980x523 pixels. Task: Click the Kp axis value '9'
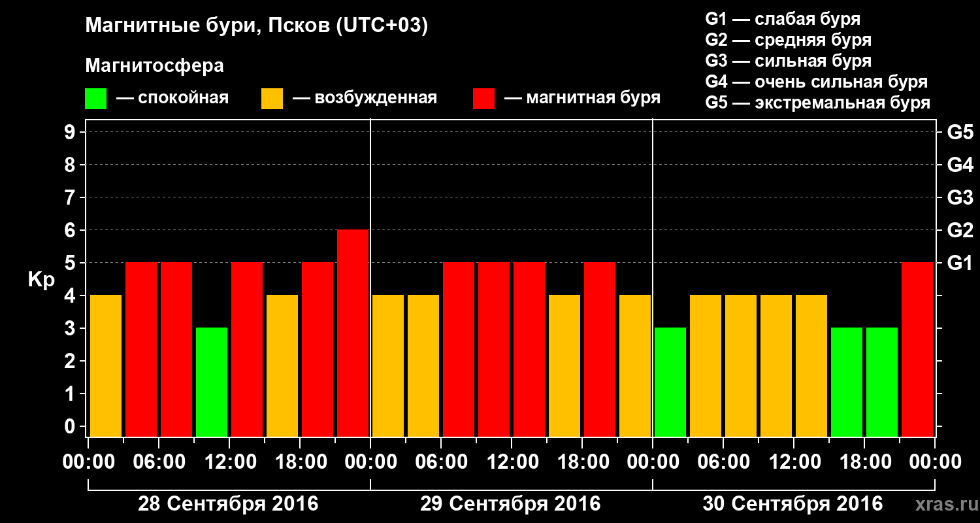[71, 132]
